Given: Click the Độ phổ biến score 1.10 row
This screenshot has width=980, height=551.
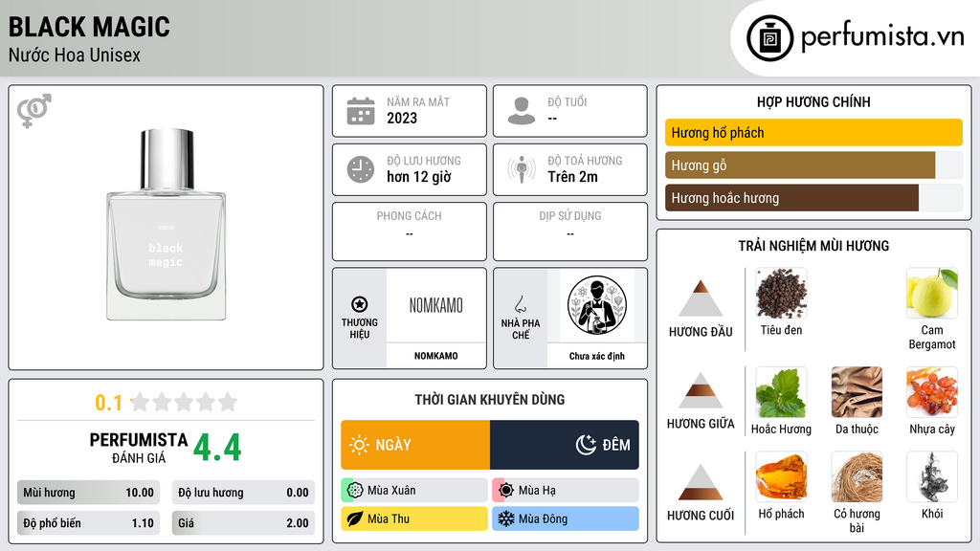Looking at the screenshot, I should pos(88,523).
